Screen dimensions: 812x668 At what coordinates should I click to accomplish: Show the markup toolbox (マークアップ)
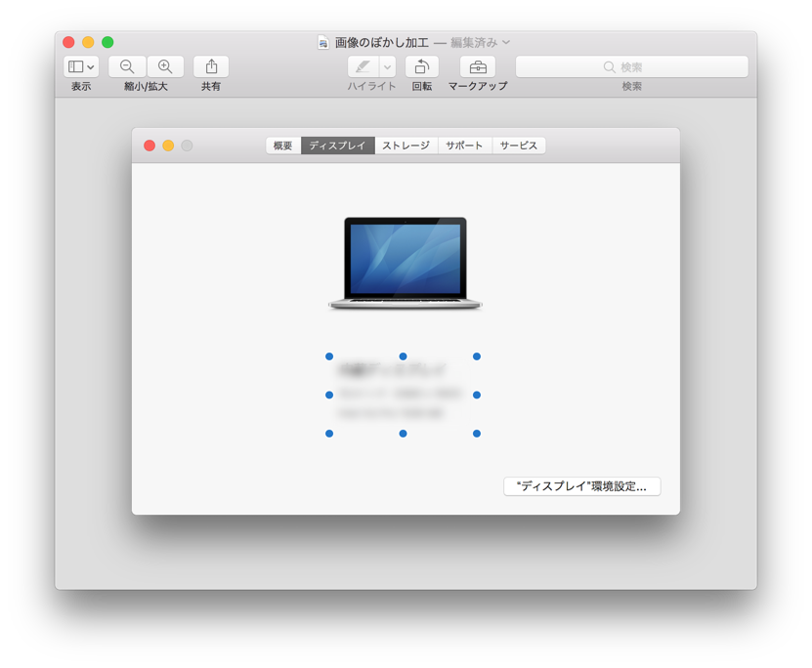pyautogui.click(x=478, y=66)
